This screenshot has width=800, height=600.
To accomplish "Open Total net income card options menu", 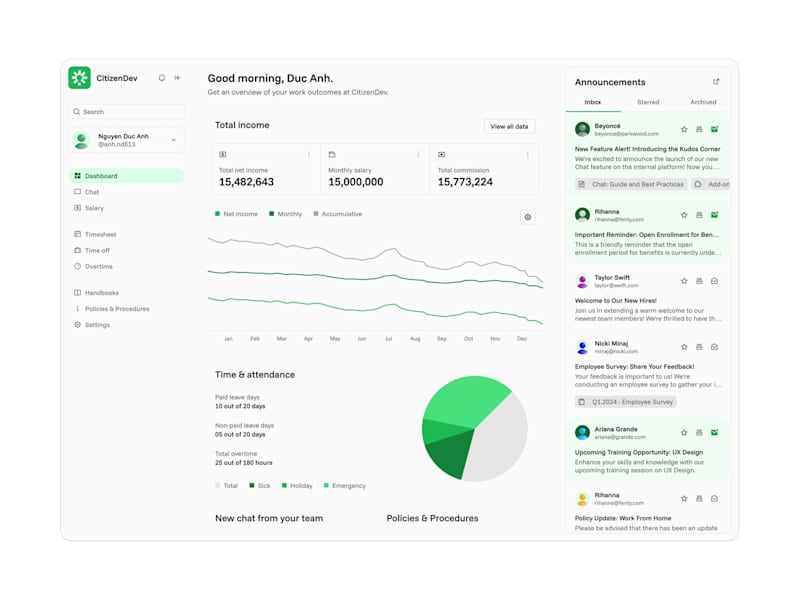I will [309, 155].
